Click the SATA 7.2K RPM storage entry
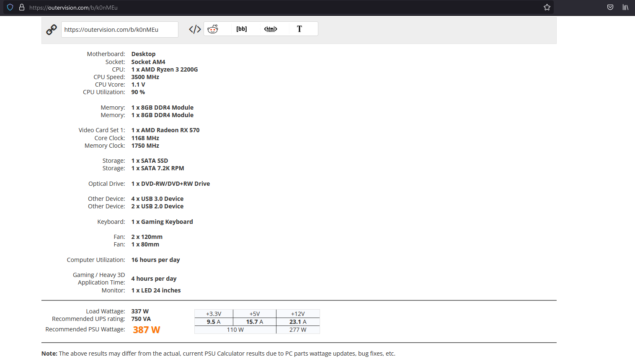The height and width of the screenshot is (364, 635). click(x=158, y=168)
